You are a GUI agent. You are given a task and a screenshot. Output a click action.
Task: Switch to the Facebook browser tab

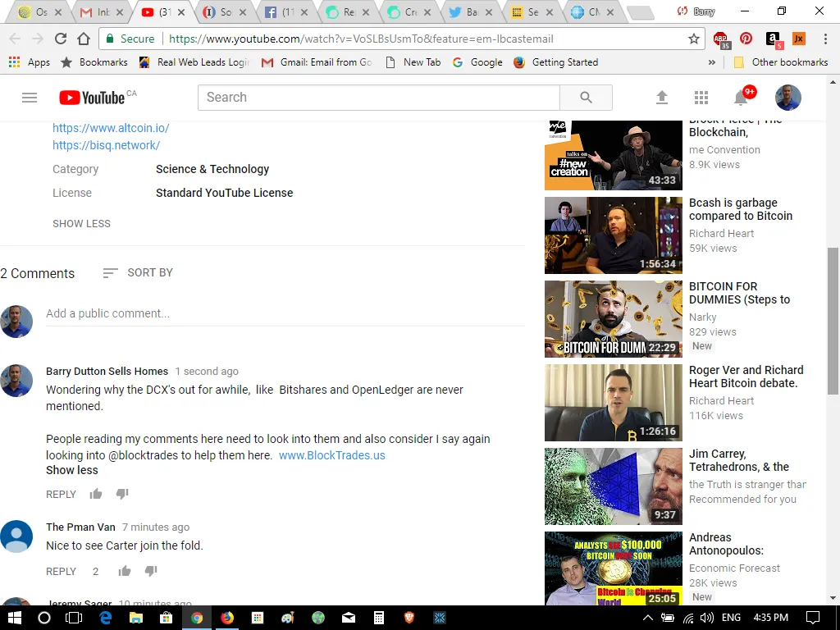click(285, 11)
